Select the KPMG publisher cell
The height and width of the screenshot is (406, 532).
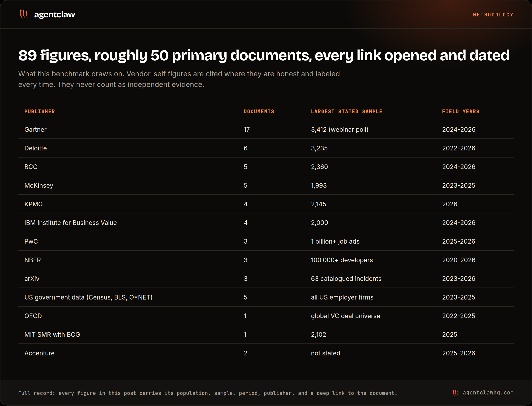pos(33,204)
